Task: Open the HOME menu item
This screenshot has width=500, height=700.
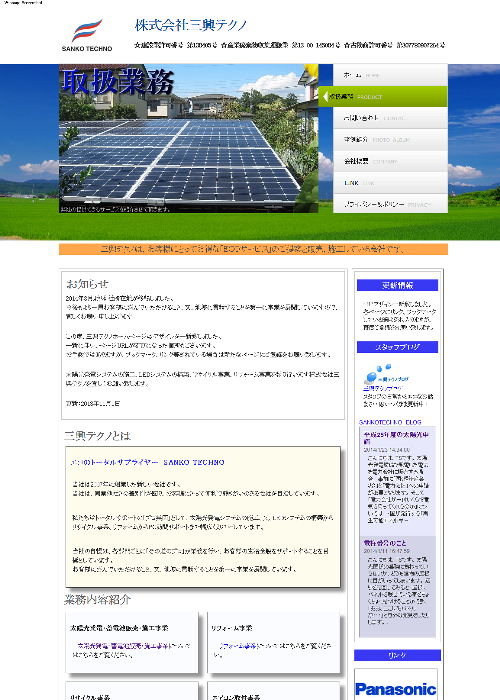Action: click(390, 75)
